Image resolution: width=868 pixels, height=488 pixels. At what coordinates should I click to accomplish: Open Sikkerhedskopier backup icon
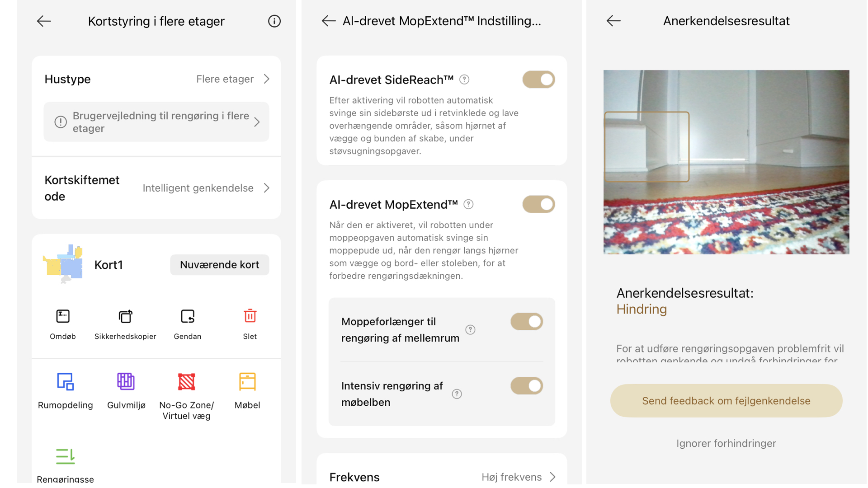(125, 316)
